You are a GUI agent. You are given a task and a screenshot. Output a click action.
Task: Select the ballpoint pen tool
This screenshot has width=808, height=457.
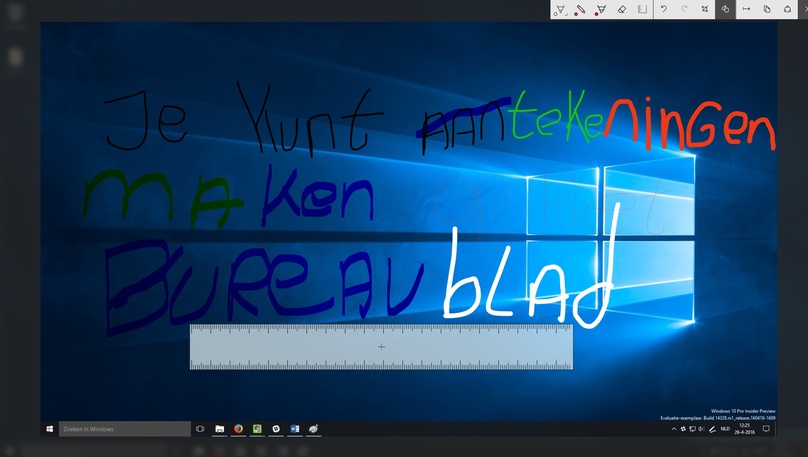pyautogui.click(x=560, y=9)
